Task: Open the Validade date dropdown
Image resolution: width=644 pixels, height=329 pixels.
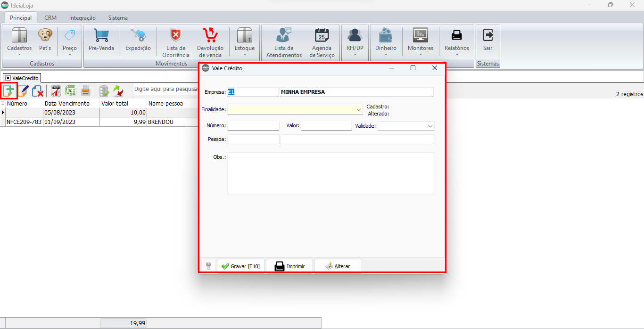Action: click(430, 126)
